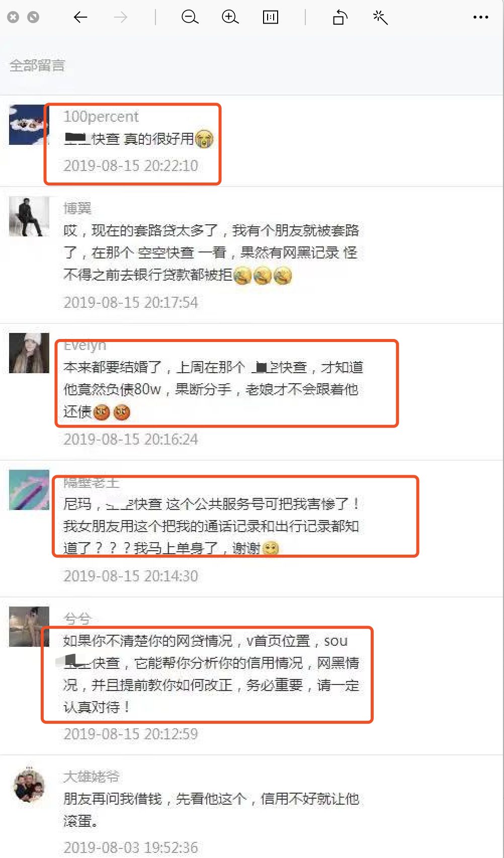Click Evelyn's profile picture
The height and width of the screenshot is (858, 504).
pyautogui.click(x=29, y=353)
